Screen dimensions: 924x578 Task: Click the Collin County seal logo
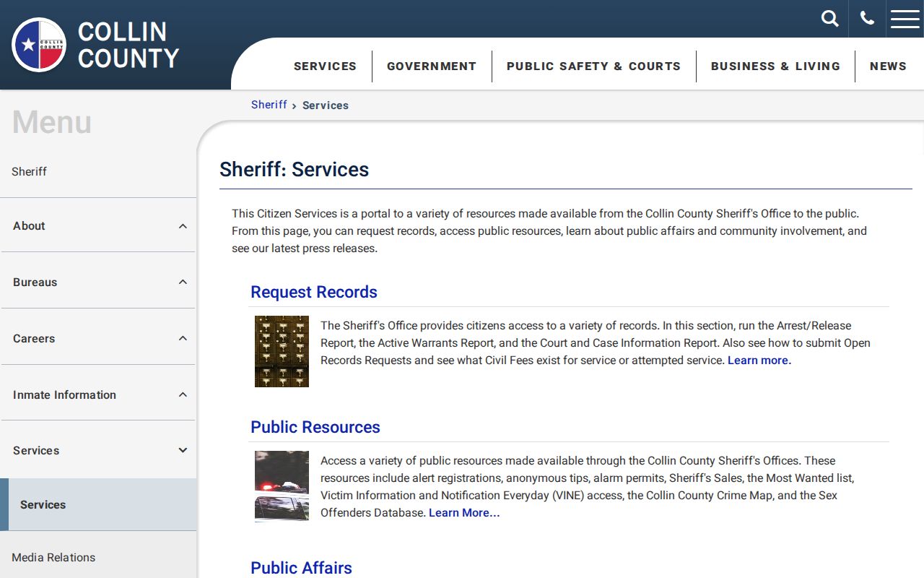tap(39, 45)
